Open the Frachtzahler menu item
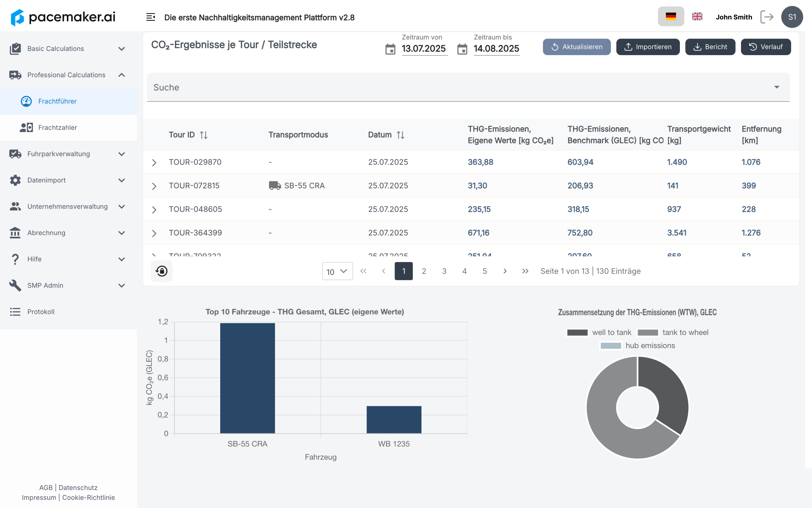 [x=58, y=127]
